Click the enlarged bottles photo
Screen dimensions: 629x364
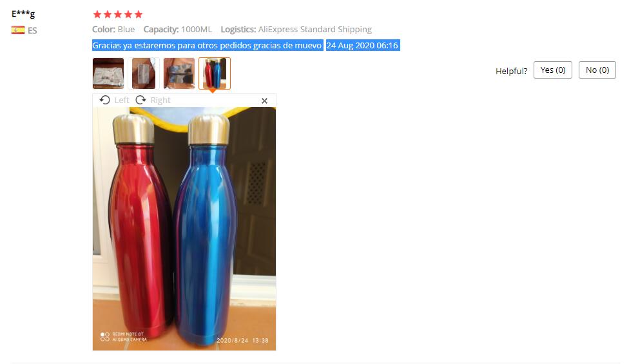click(x=184, y=229)
